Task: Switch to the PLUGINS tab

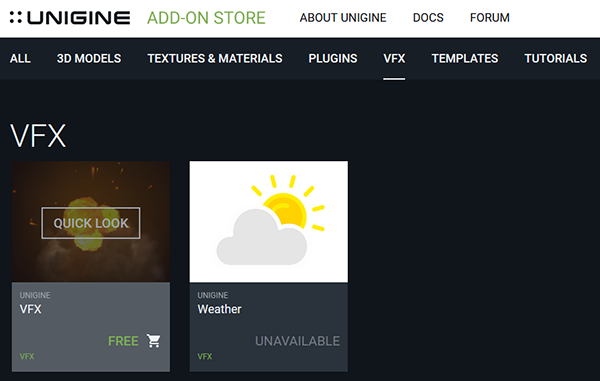Action: 333,59
